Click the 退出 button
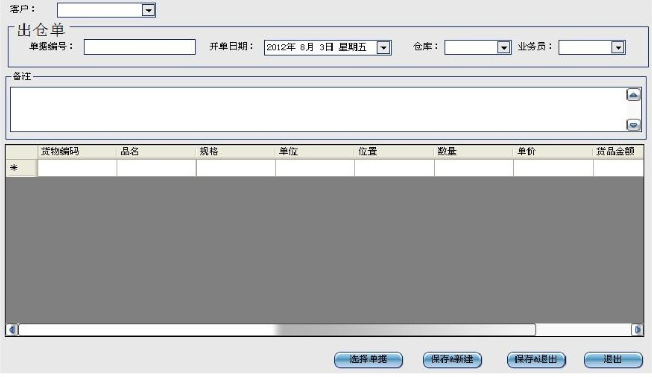 pos(613,360)
